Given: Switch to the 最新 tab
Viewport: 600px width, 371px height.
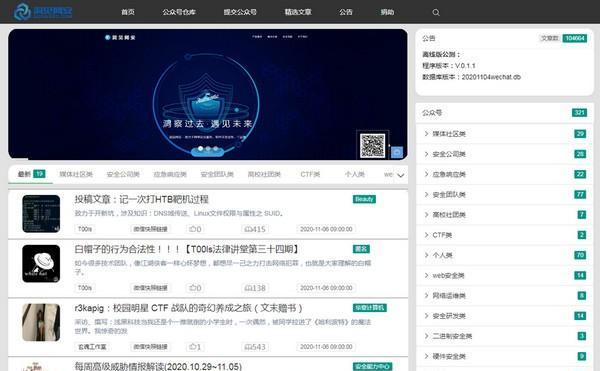Looking at the screenshot, I should click(31, 174).
